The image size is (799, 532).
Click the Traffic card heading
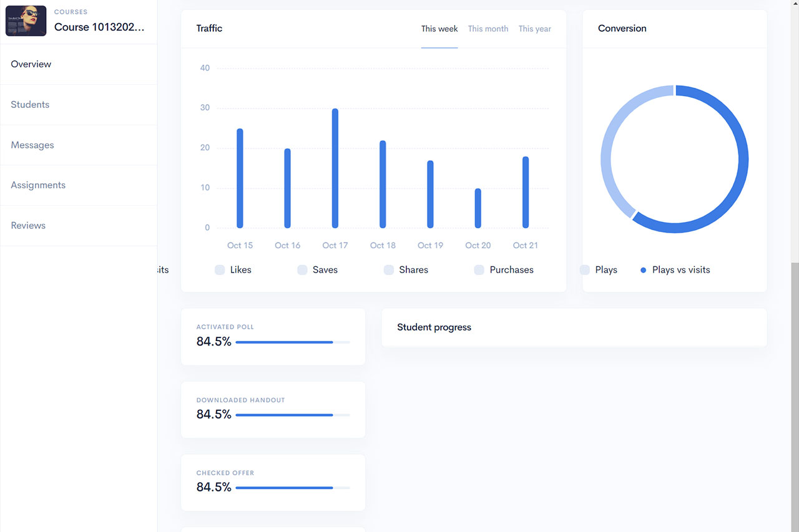pos(209,29)
